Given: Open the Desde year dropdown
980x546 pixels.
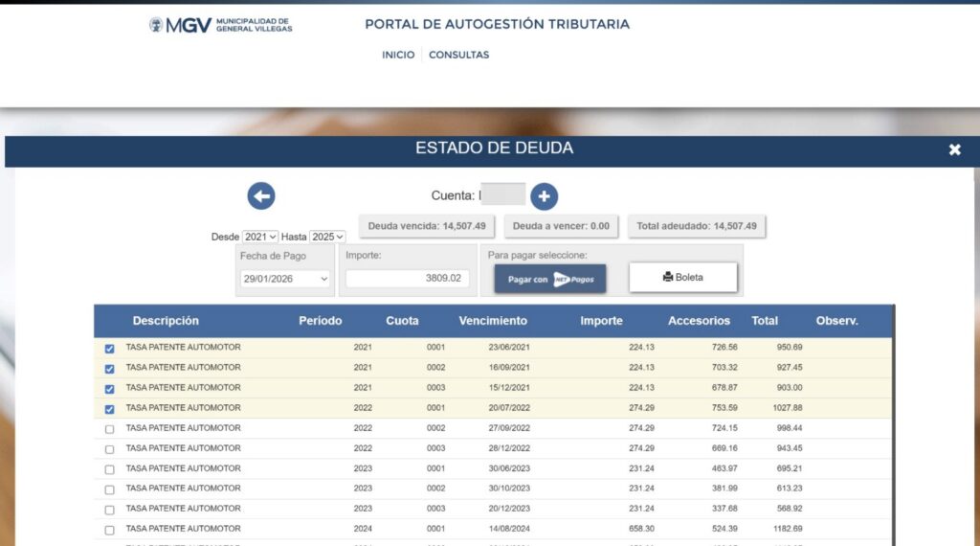Looking at the screenshot, I should 259,237.
